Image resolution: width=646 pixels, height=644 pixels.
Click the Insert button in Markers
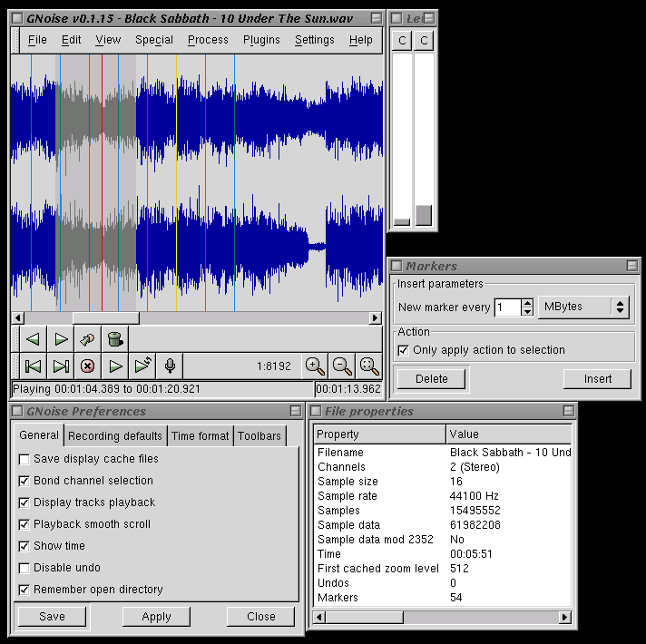point(597,379)
